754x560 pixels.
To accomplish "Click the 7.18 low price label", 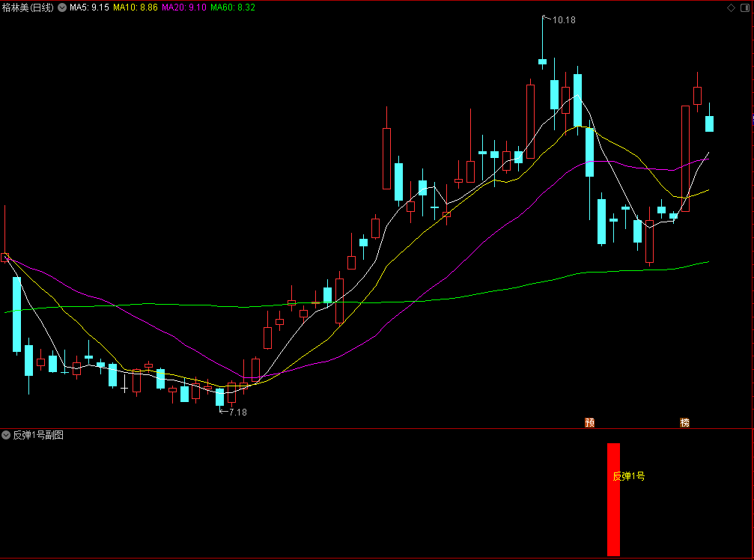I will tap(237, 413).
